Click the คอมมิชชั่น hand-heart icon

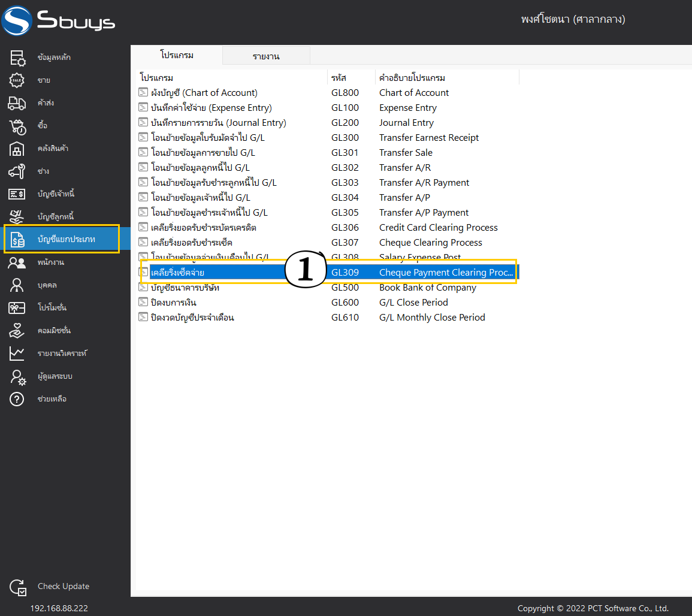click(x=17, y=331)
